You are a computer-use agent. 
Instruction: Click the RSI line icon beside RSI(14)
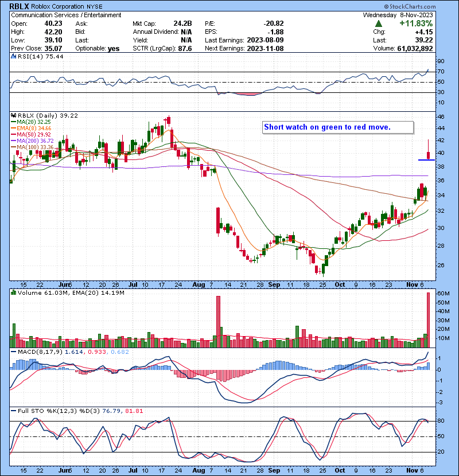[14, 56]
